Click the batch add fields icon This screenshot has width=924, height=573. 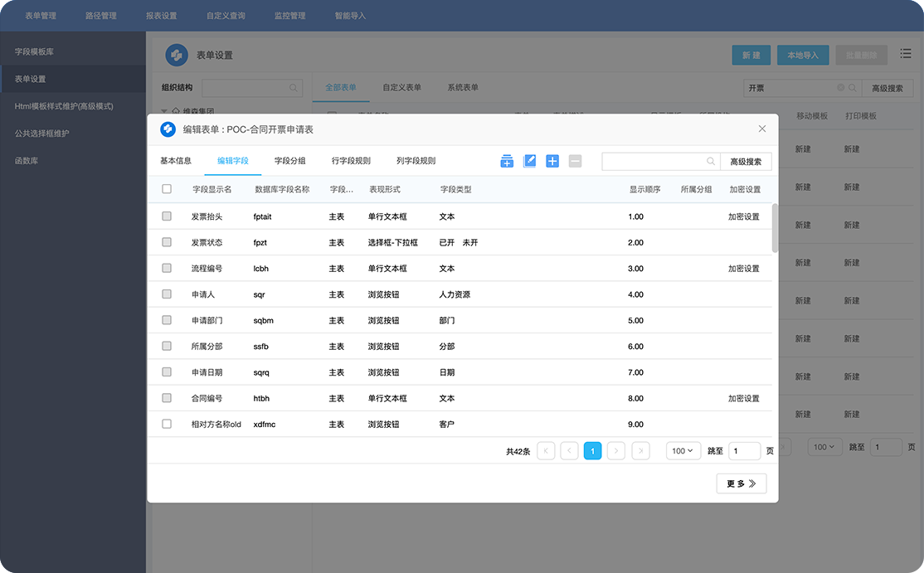[507, 161]
